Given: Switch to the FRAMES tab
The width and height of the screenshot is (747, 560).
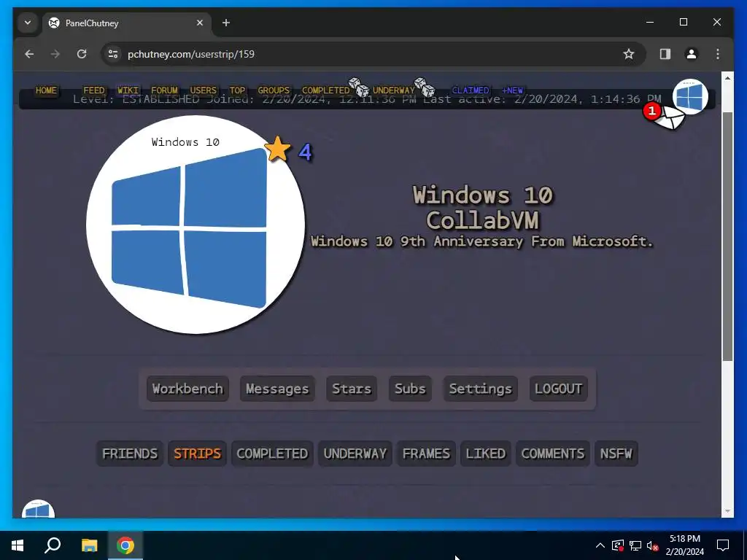Looking at the screenshot, I should (426, 454).
